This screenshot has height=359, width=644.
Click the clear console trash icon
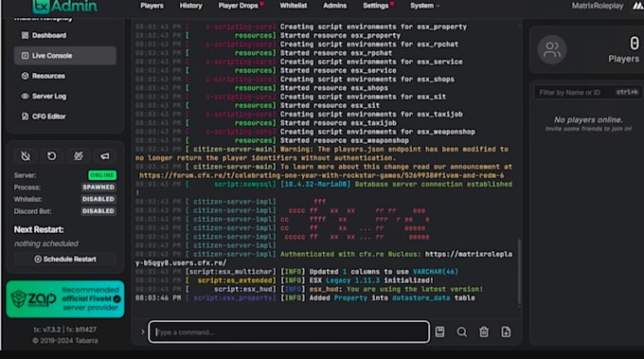pos(484,332)
